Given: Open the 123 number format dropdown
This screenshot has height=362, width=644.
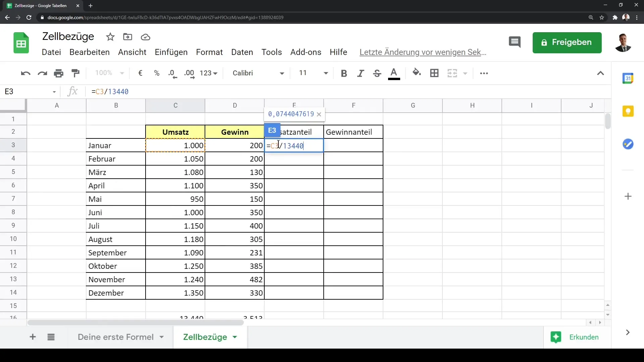Looking at the screenshot, I should click(209, 73).
